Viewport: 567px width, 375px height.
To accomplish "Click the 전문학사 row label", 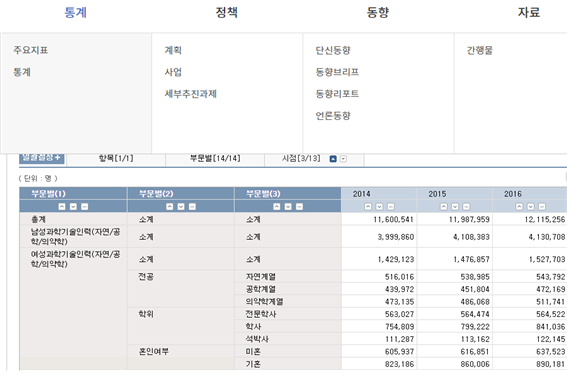I will [x=261, y=314].
